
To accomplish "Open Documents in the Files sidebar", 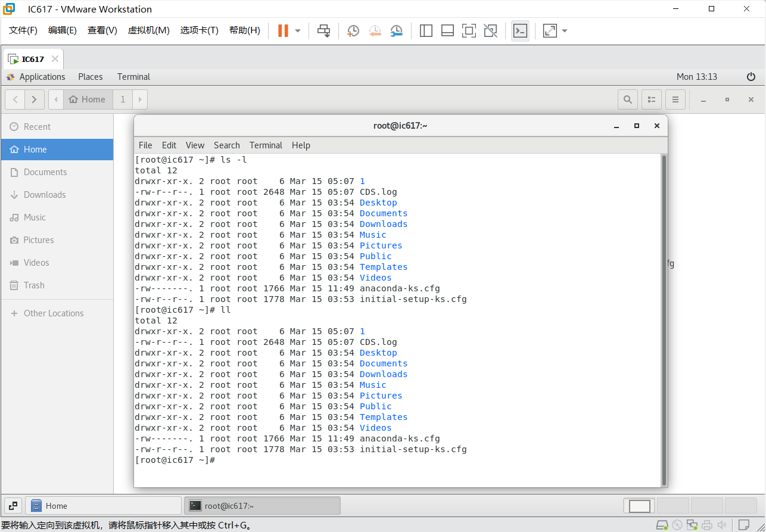I will tap(57, 172).
